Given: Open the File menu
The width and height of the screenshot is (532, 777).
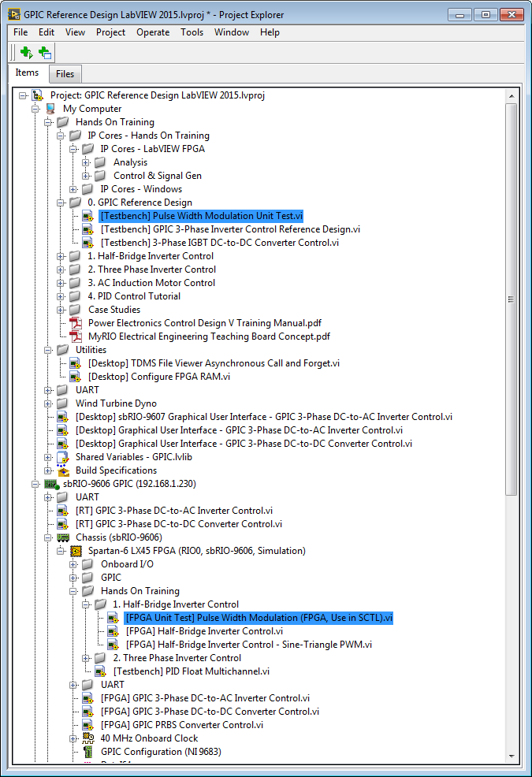Looking at the screenshot, I should (x=20, y=32).
